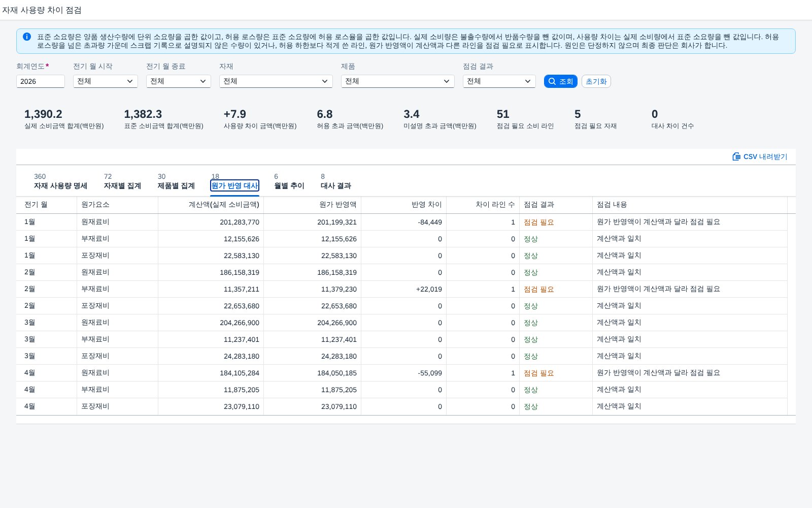Expand the 자재 filter combo box
Screen dimensions: 812x508
click(276, 81)
